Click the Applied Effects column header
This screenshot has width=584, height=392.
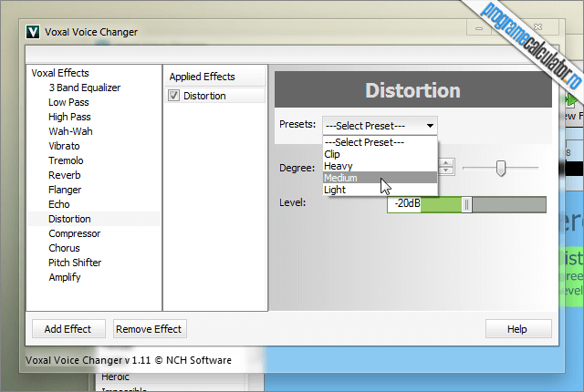215,77
